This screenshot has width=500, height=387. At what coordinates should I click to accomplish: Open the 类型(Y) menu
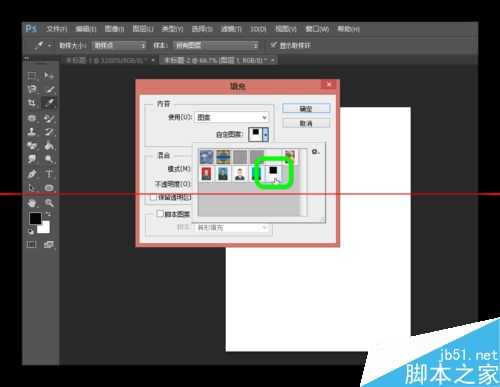[x=172, y=29]
